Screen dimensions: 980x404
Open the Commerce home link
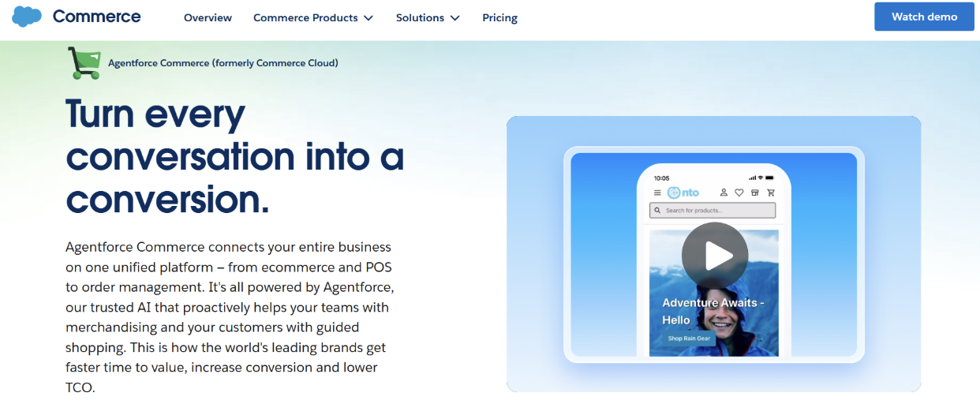96,17
